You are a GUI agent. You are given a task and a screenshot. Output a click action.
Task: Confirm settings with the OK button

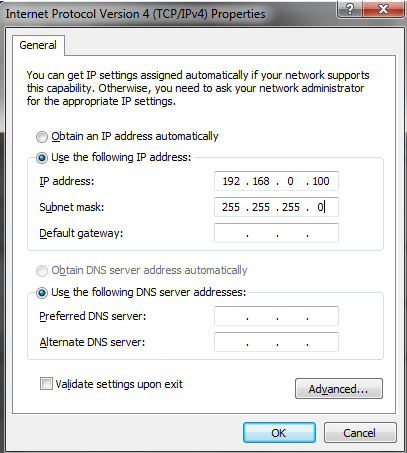pos(279,433)
